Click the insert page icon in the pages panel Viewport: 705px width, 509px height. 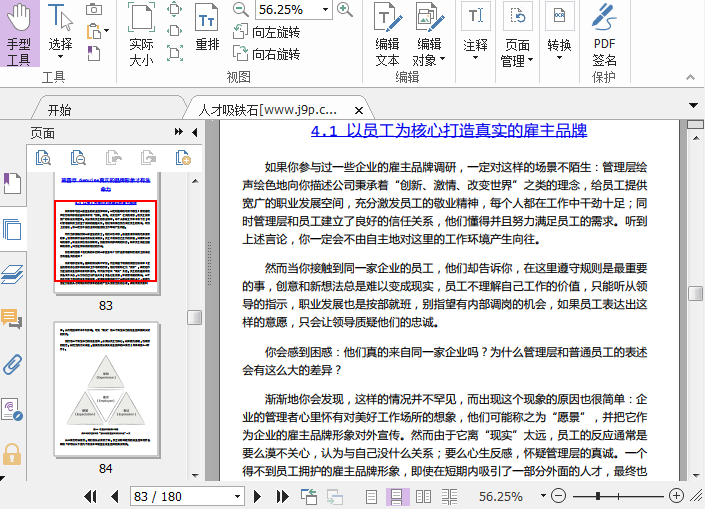pyautogui.click(x=183, y=158)
